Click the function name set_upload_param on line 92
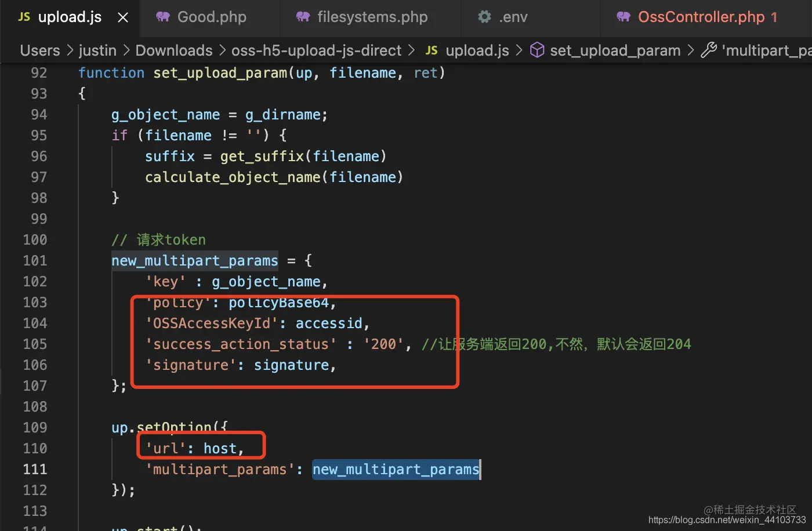Screen dimensions: 812x531 pos(220,73)
